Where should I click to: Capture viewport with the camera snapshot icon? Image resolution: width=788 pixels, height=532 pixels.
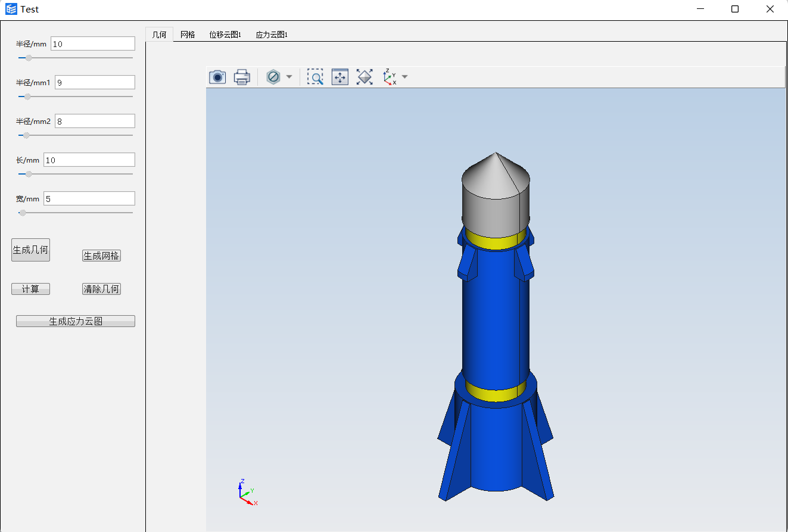(x=217, y=77)
